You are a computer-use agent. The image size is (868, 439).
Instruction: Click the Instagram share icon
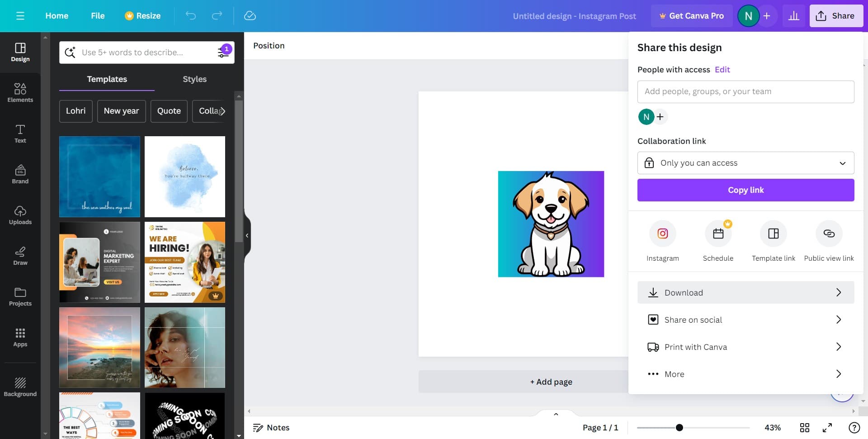click(662, 234)
